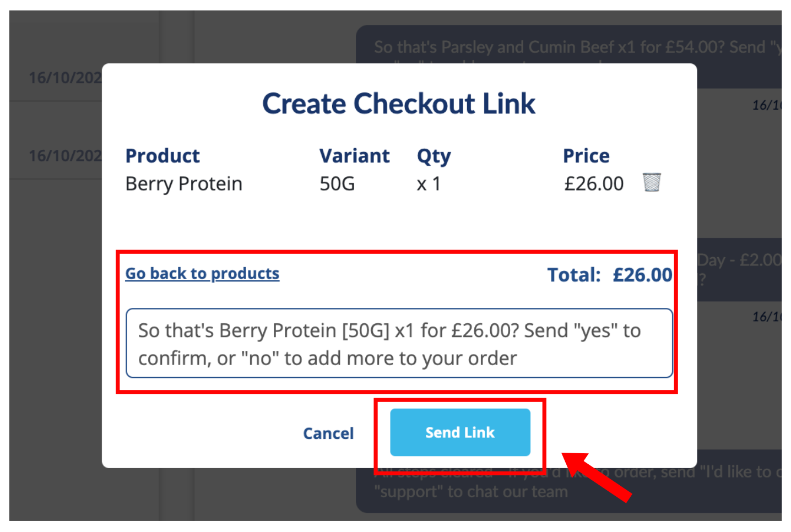Click the Send Link button
The width and height of the screenshot is (791, 532).
[460, 432]
